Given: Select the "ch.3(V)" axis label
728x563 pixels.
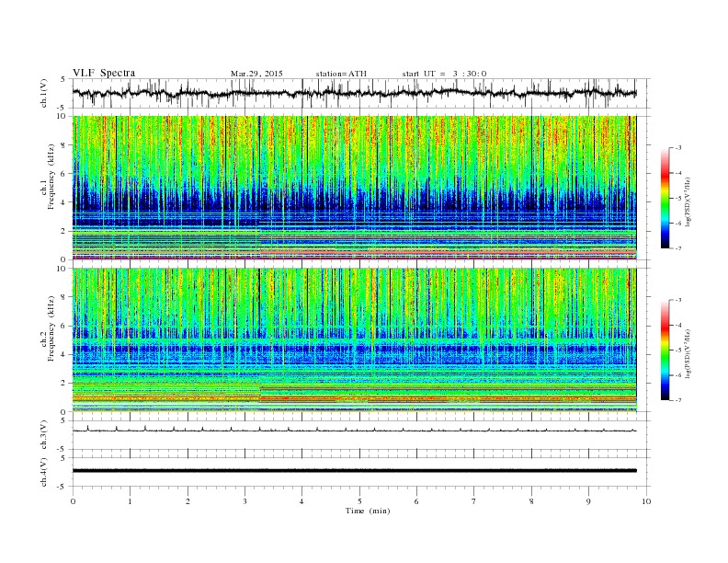Looking at the screenshot, I should coord(44,435).
